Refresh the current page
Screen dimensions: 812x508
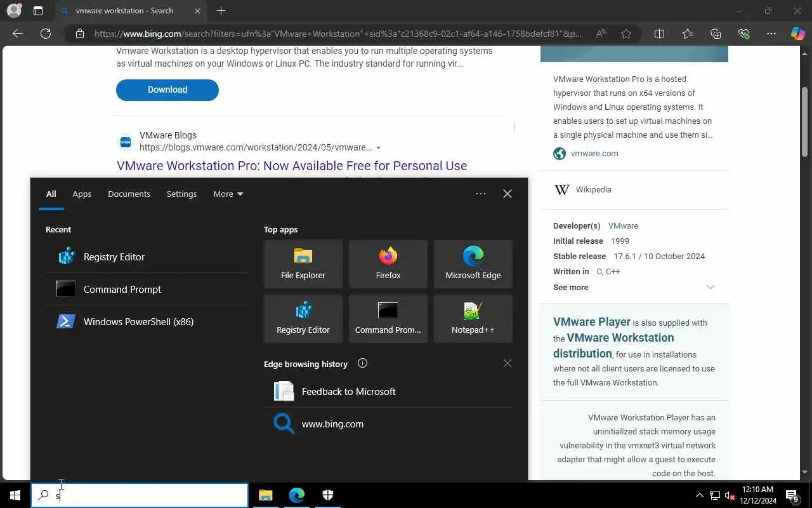click(x=46, y=34)
